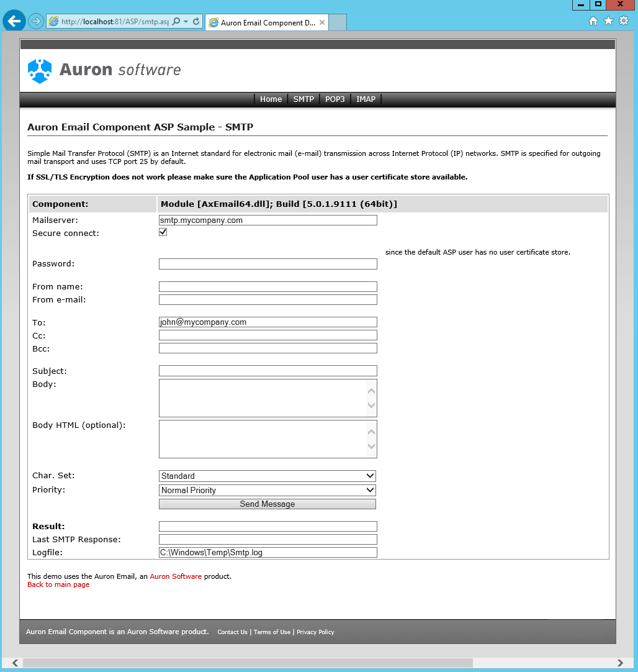Image resolution: width=638 pixels, height=672 pixels.
Task: Click the browser Home icon
Action: 593,21
